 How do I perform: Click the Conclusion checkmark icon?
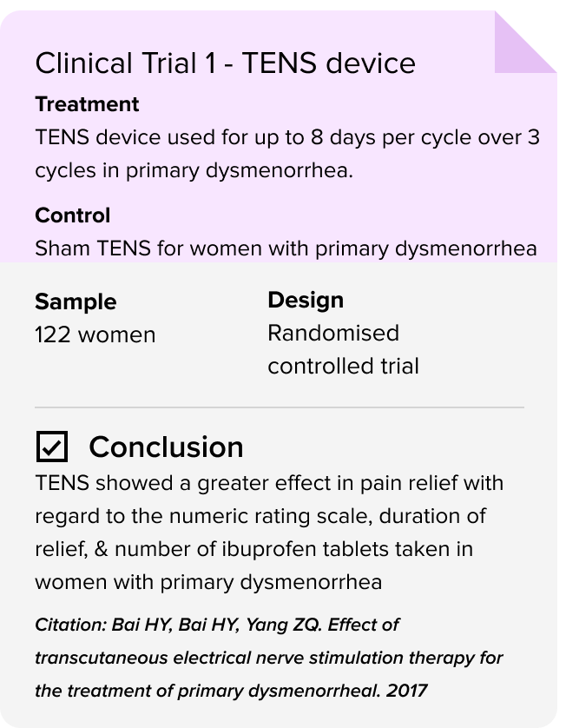pos(52,447)
